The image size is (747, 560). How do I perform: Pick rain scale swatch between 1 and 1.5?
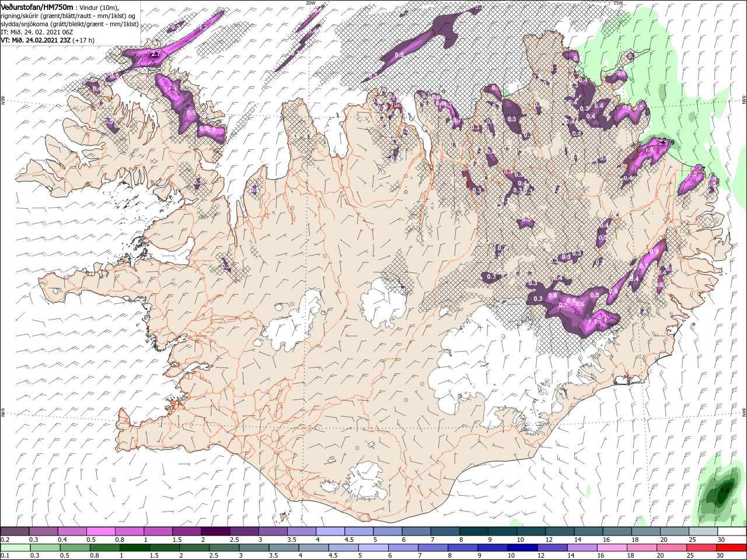[x=135, y=548]
